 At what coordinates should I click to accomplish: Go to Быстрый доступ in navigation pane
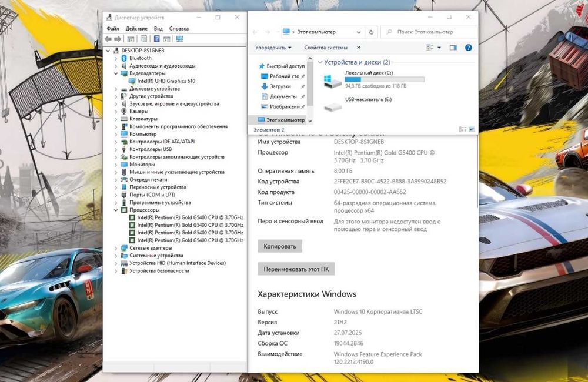[x=282, y=66]
